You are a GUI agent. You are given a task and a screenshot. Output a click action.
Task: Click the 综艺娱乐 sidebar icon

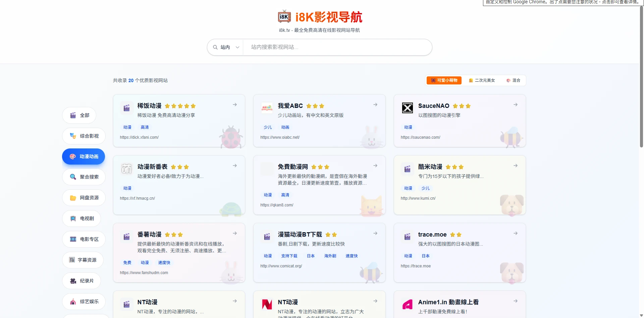[x=72, y=302]
